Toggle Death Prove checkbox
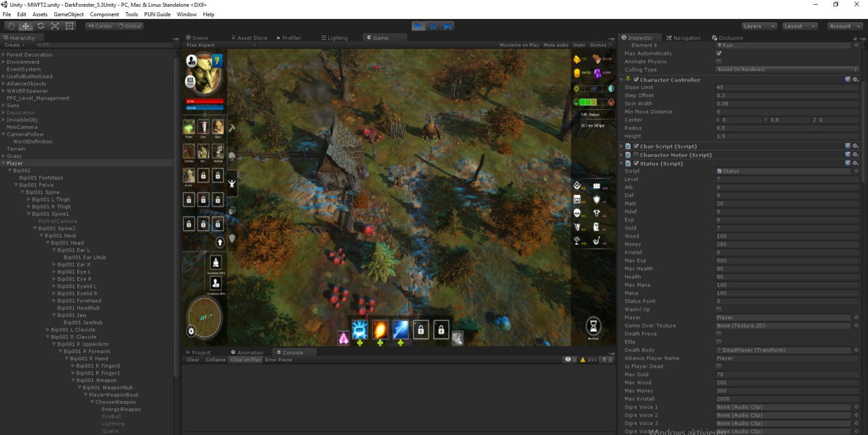 tap(719, 334)
